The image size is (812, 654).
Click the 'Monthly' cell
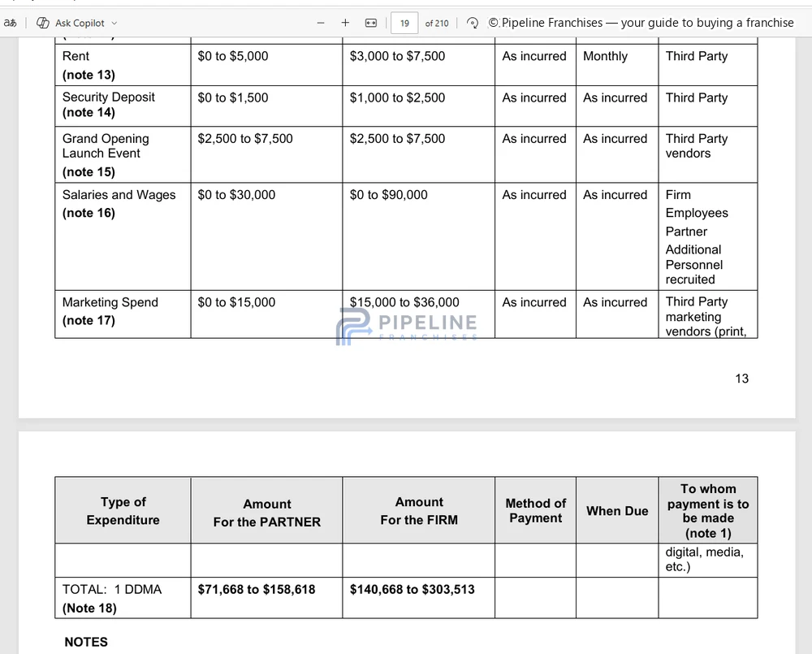click(605, 56)
